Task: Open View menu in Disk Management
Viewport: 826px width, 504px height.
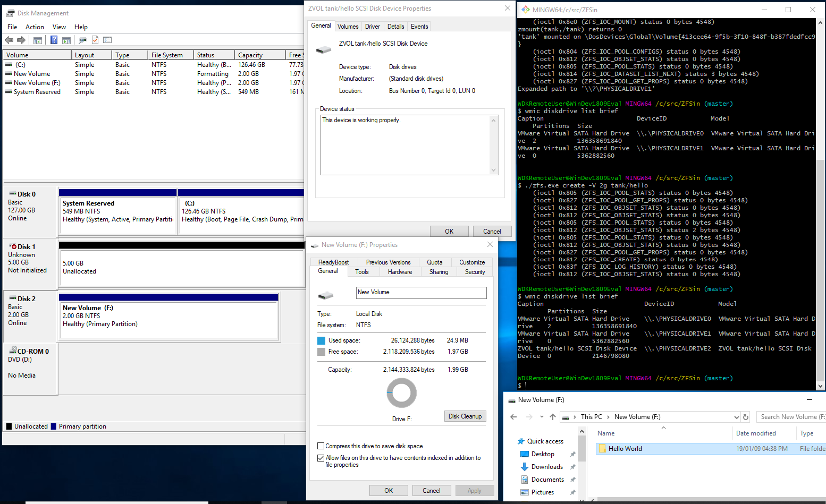Action: click(x=59, y=27)
